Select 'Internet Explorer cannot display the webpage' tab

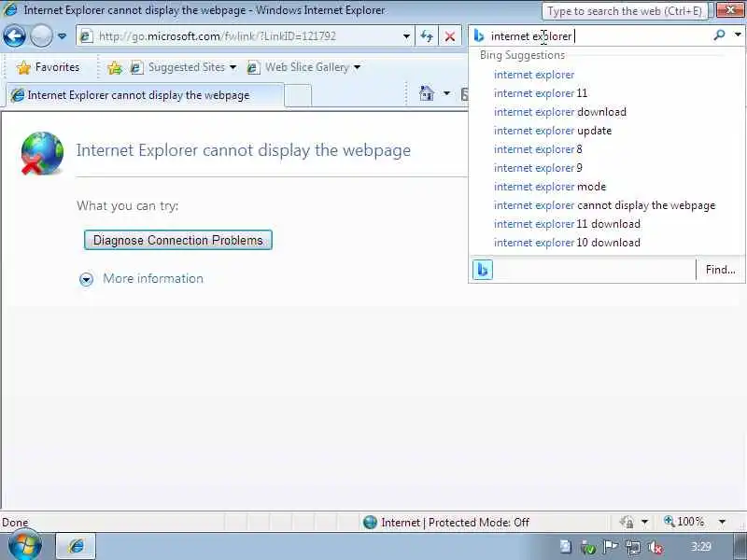coord(143,95)
